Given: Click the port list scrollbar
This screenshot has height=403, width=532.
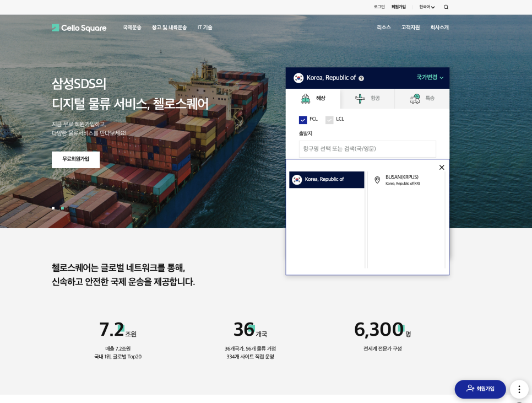Looking at the screenshot, I should coord(445,219).
